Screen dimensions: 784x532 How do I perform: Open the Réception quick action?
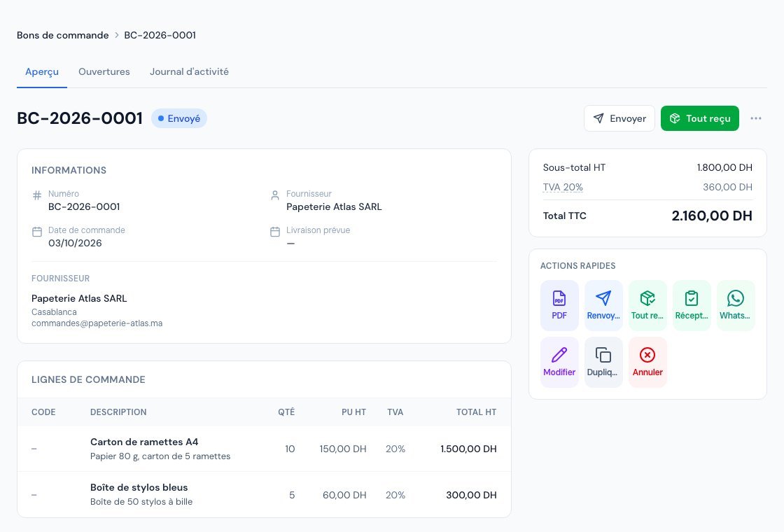click(x=692, y=305)
